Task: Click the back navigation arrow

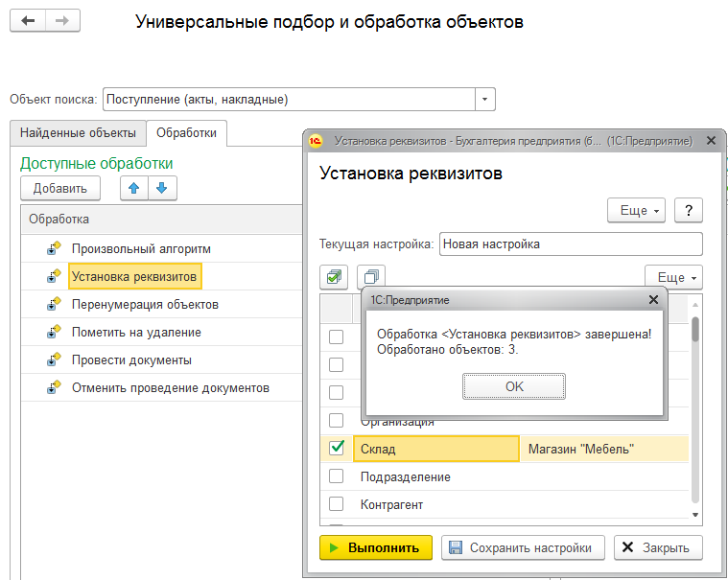Action: [28, 21]
